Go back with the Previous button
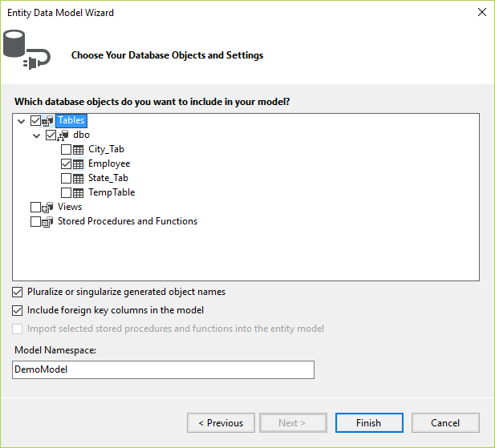The height and width of the screenshot is (448, 495). [x=221, y=423]
